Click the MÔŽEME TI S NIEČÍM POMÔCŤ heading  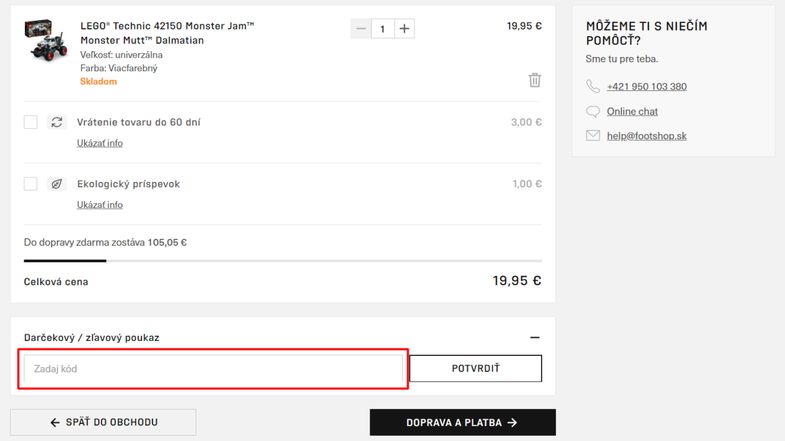(x=647, y=33)
